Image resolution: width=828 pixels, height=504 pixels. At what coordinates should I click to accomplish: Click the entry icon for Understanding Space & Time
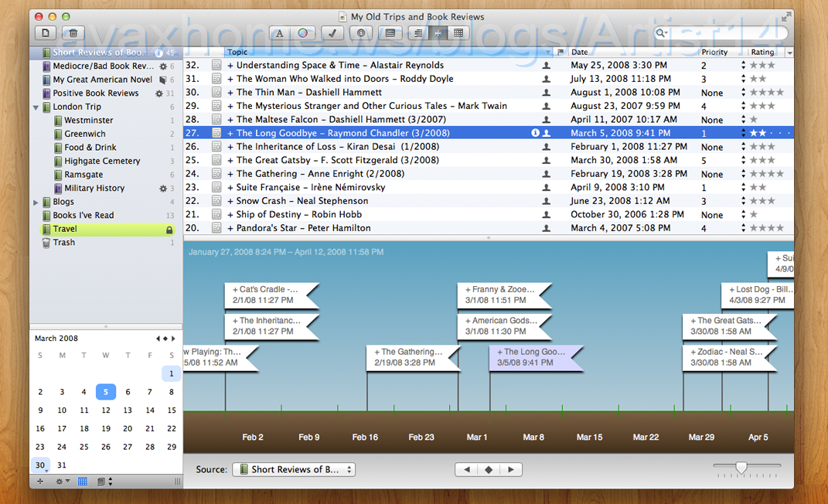[x=216, y=66]
